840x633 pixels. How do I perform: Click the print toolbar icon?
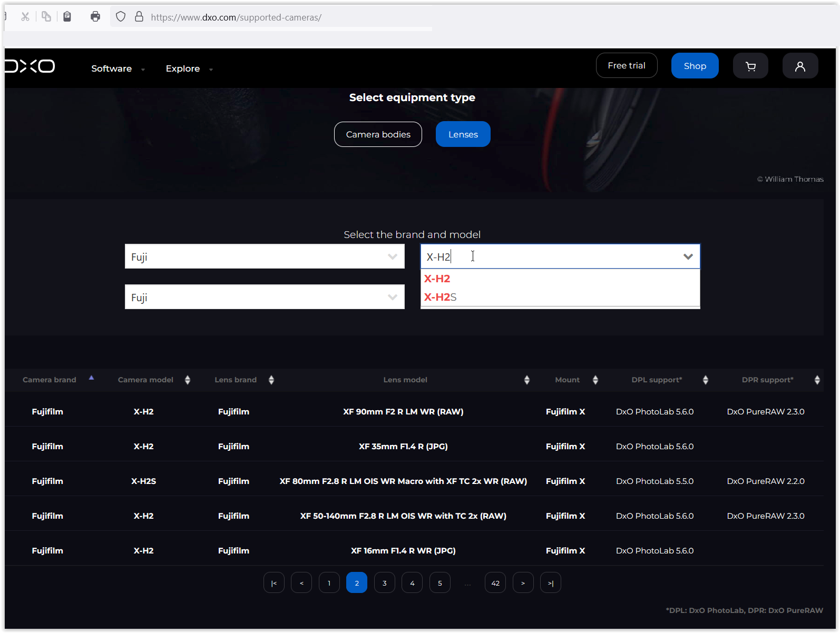95,17
